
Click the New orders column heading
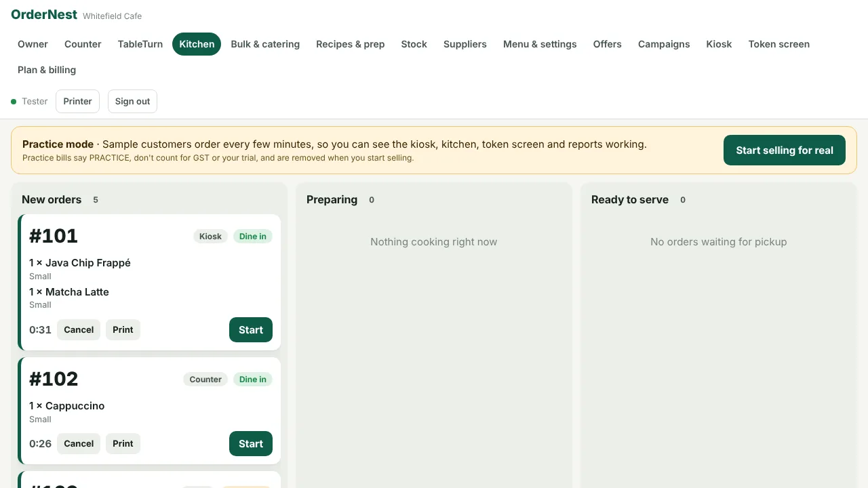(x=52, y=200)
